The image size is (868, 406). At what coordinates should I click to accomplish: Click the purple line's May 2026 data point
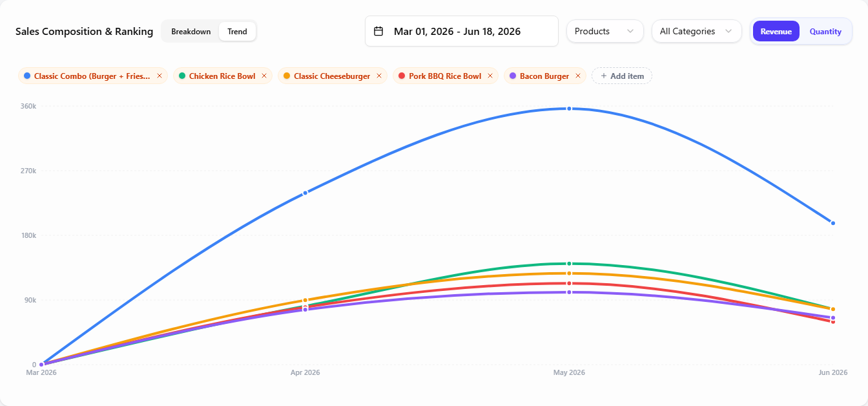pos(569,292)
